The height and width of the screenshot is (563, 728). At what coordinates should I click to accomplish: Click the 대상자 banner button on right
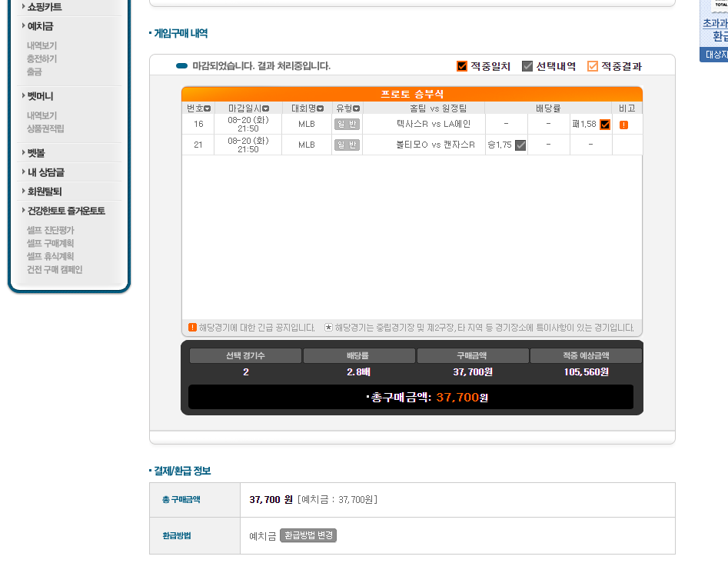coord(714,55)
